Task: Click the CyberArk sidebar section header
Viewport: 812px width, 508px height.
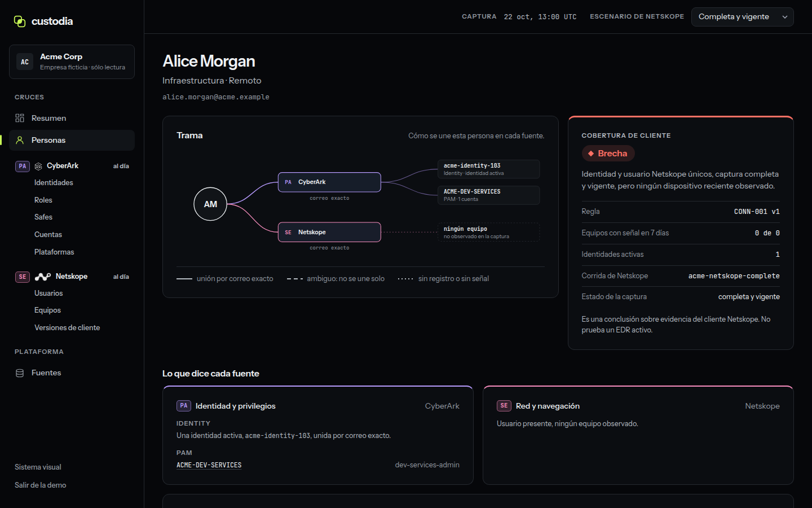Action: (72, 166)
